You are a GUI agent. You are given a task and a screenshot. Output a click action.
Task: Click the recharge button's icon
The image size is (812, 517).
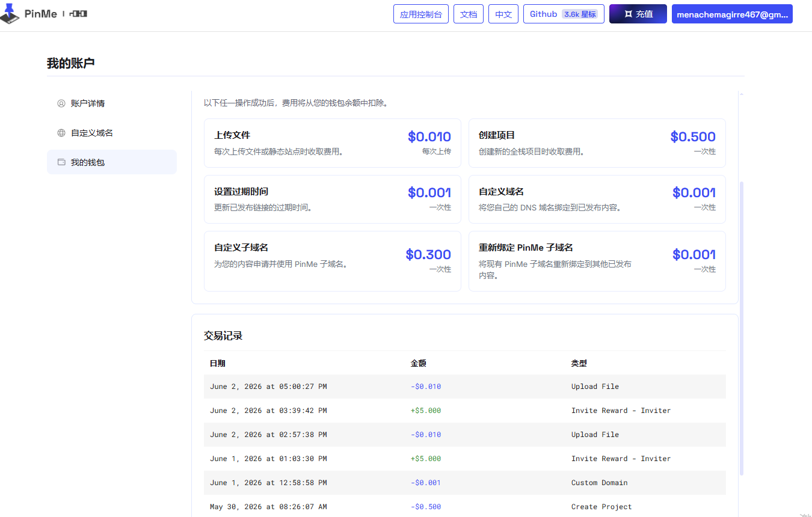coord(628,14)
